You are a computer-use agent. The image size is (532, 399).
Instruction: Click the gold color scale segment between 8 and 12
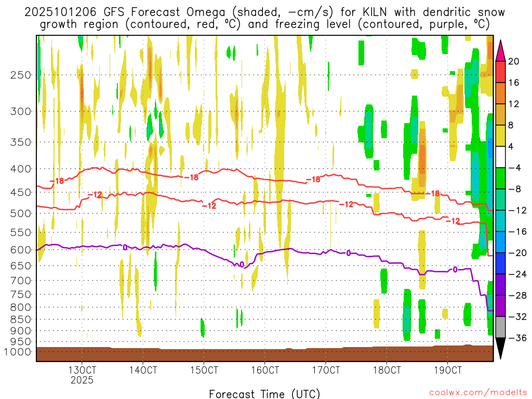coord(500,115)
